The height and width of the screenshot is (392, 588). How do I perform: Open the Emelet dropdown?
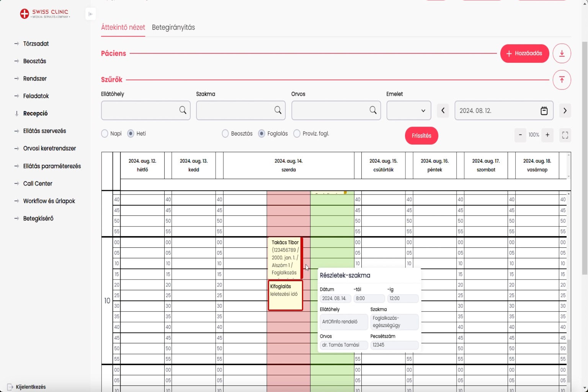coord(408,111)
